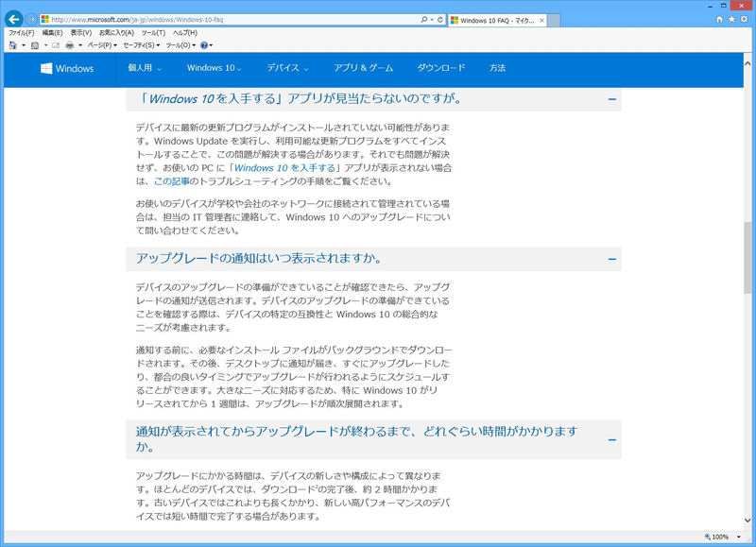Open the address bar autocomplete dropdown arrow
This screenshot has height=547, width=756.
click(x=432, y=19)
